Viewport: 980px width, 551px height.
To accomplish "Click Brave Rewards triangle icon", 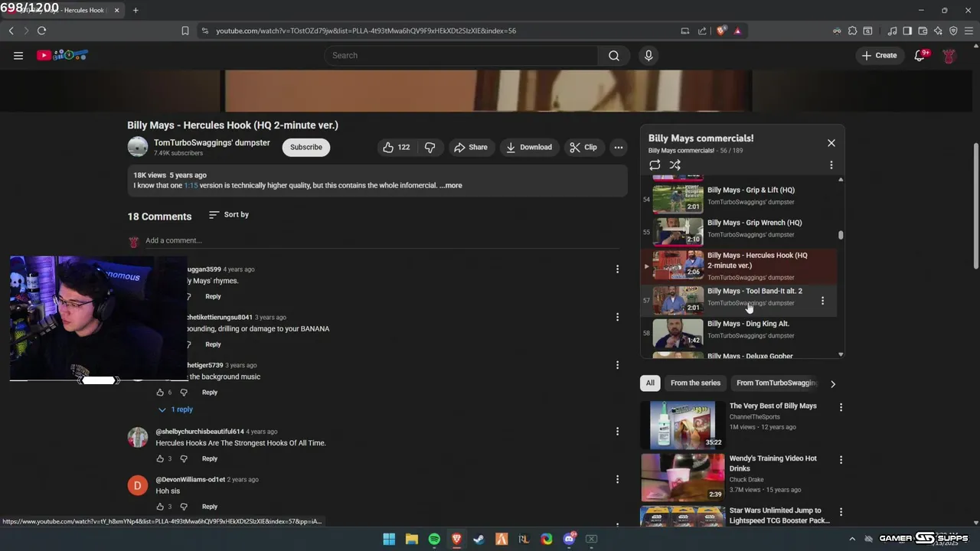I will (737, 31).
